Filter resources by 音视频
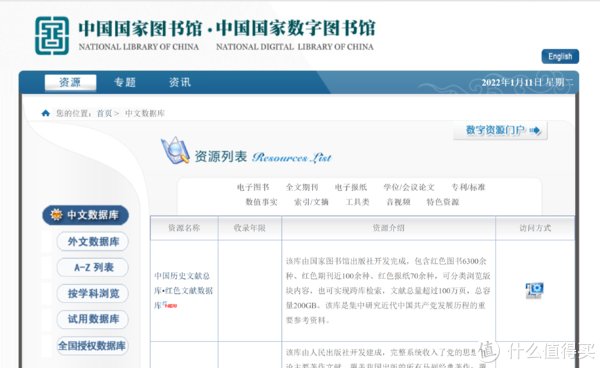 click(x=398, y=202)
